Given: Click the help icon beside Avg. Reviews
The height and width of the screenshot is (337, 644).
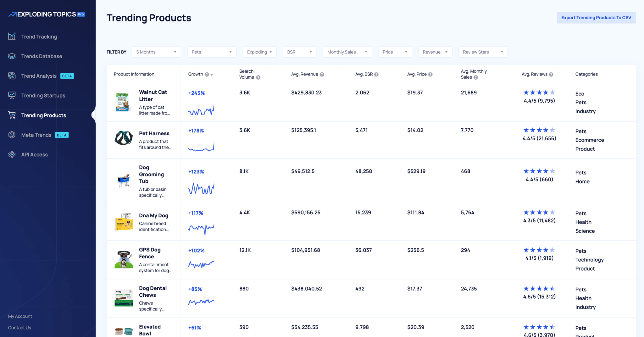Looking at the screenshot, I should click(x=551, y=75).
